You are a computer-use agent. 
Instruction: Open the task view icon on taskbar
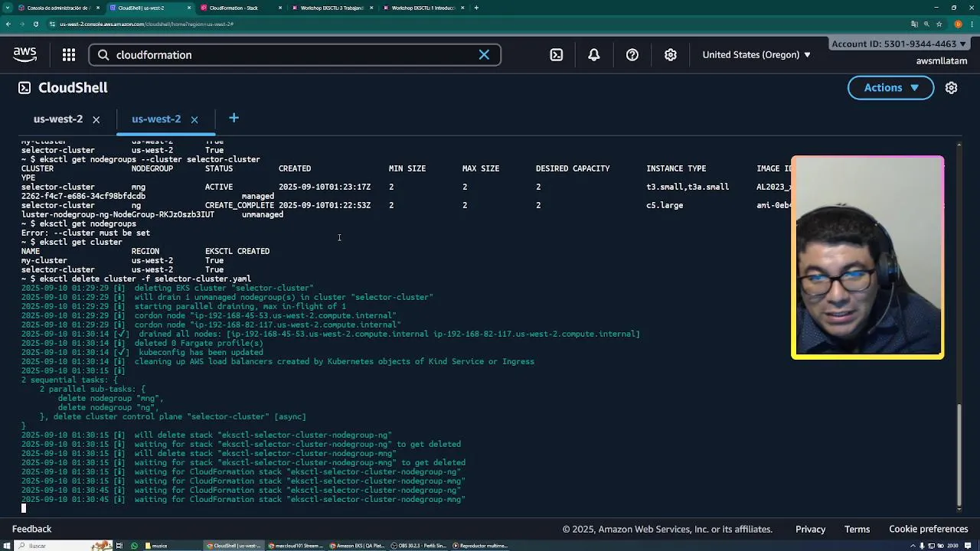[x=119, y=546]
